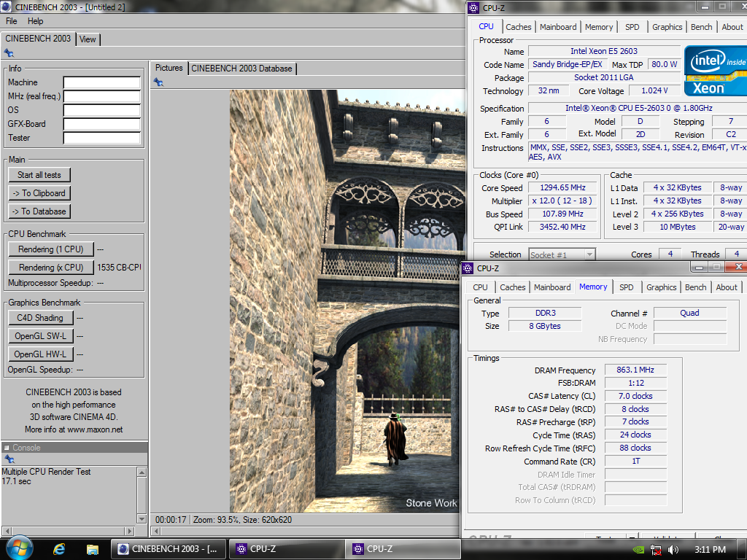This screenshot has width=747, height=560.
Task: Open Mainboard tab in lower CPU-Z window
Action: point(552,287)
